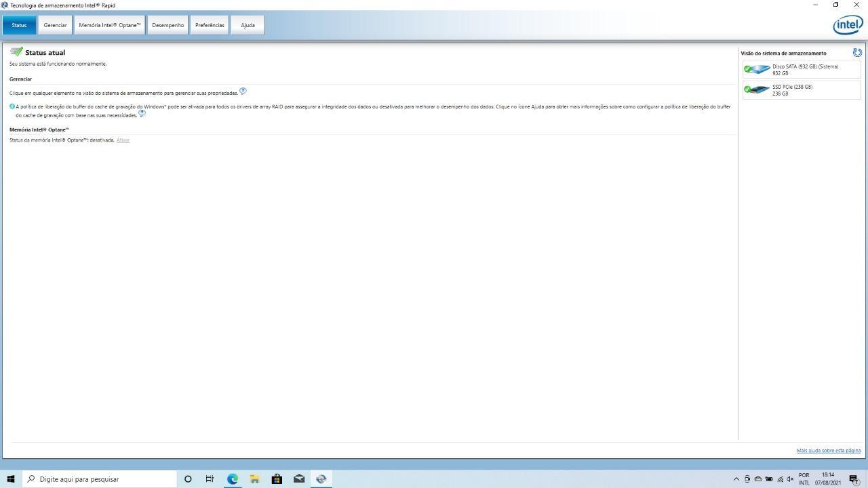This screenshot has width=868, height=488.
Task: Close the Intel Rapid Storage window
Action: coord(856,5)
